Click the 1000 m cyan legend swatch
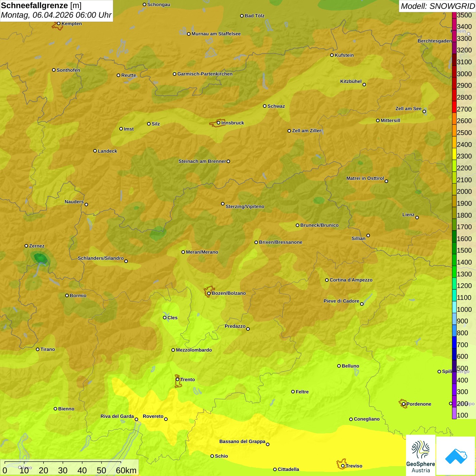 (454, 307)
